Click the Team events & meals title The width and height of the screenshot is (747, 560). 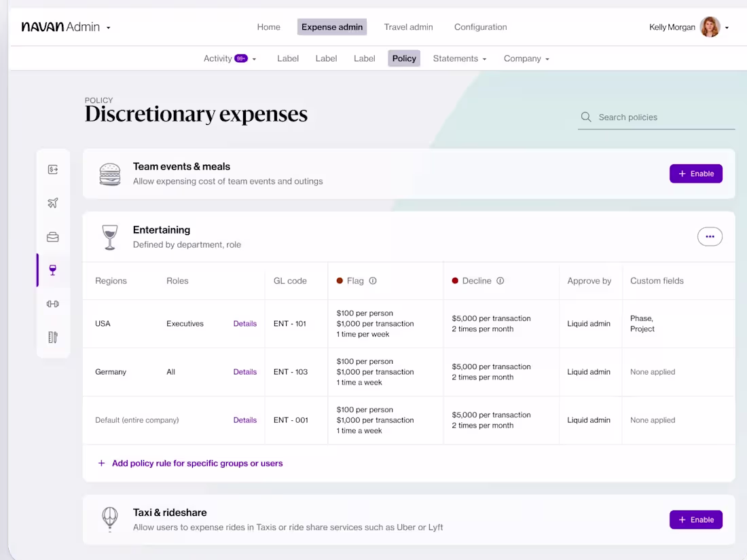click(x=181, y=167)
